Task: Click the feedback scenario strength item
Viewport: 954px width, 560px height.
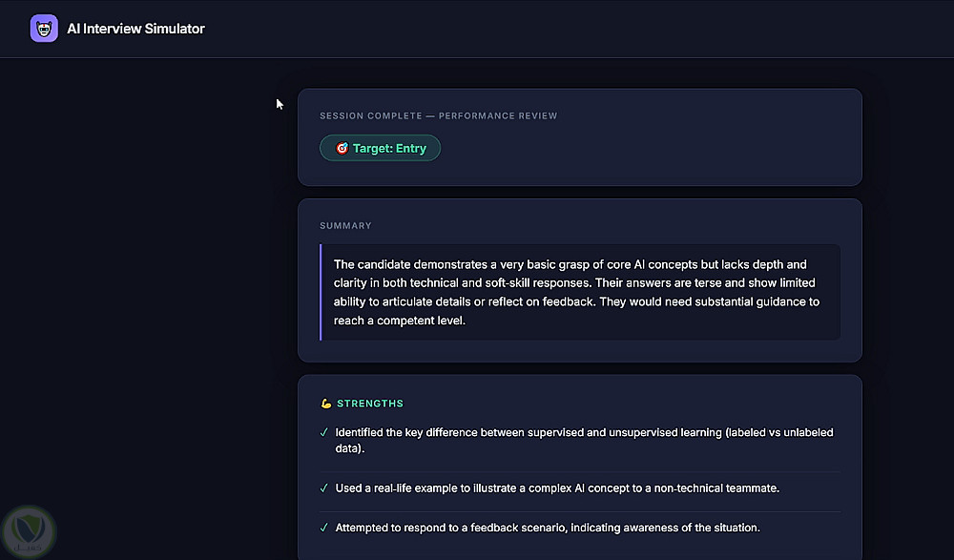Action: (548, 528)
